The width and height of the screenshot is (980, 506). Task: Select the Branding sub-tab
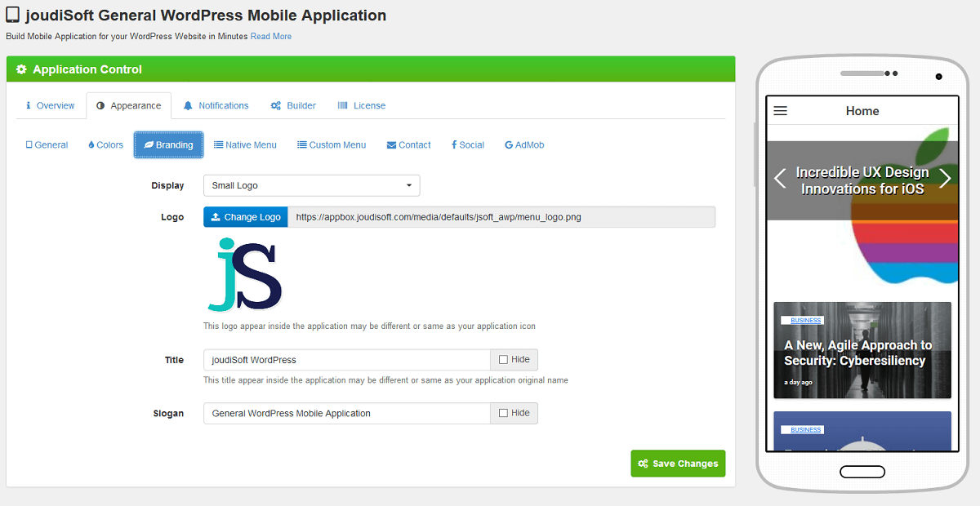coord(168,144)
